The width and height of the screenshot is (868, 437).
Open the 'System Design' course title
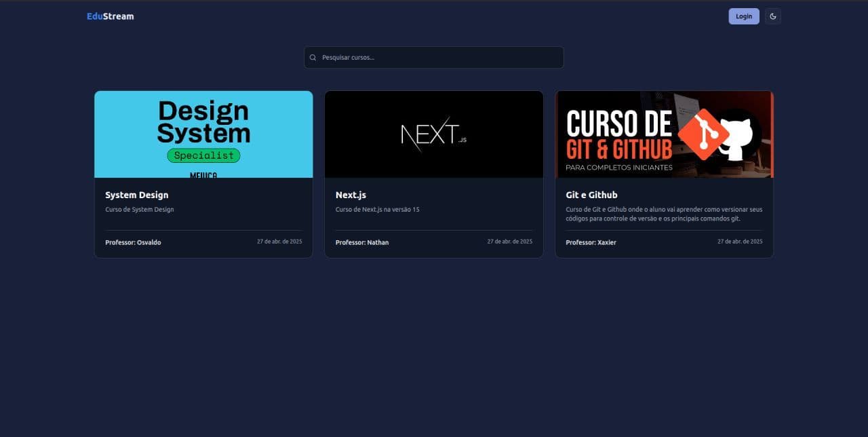(x=136, y=195)
